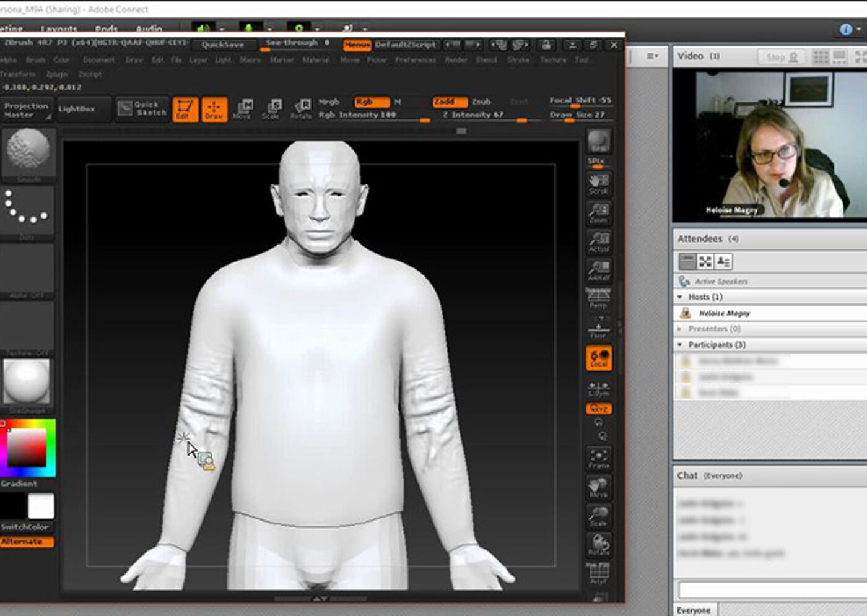Click the Scroll canvas navigation icon
This screenshot has height=616, width=867.
(x=598, y=184)
